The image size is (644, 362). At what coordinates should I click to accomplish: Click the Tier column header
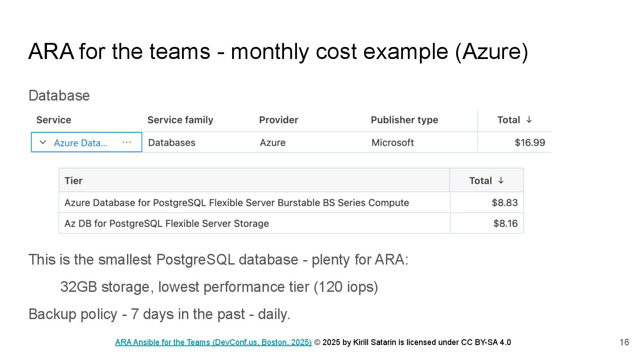tap(73, 181)
